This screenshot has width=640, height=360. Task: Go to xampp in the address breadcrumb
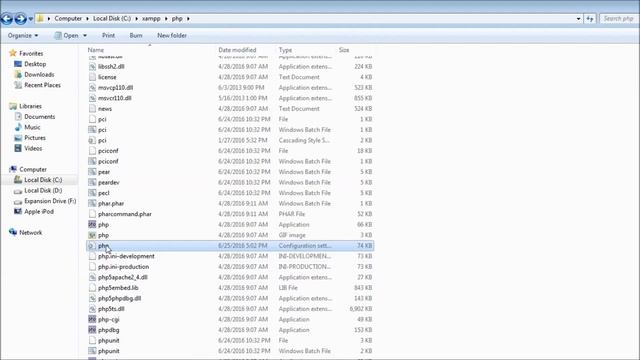tap(151, 18)
